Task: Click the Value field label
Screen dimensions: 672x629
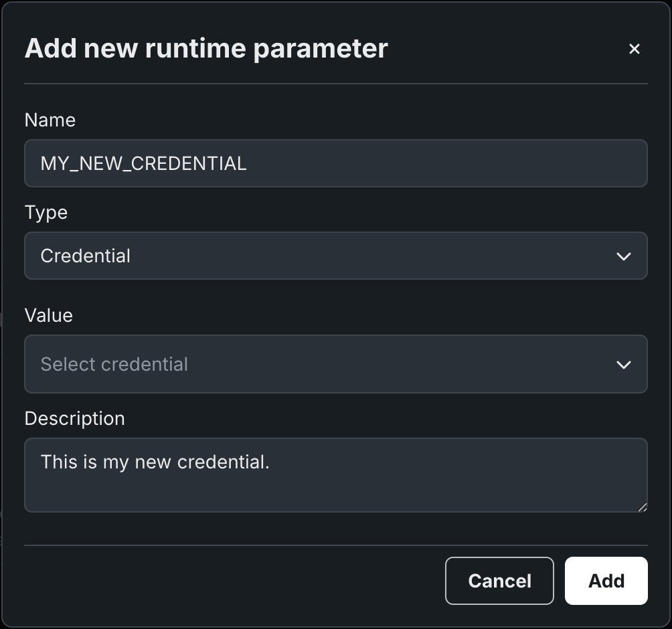Action: pos(48,316)
